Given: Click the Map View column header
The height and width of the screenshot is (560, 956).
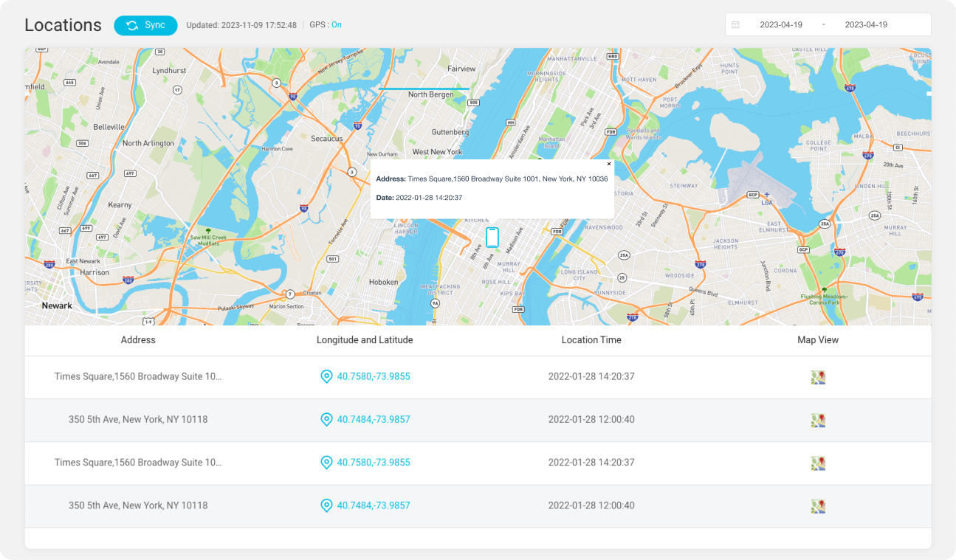Looking at the screenshot, I should [818, 340].
